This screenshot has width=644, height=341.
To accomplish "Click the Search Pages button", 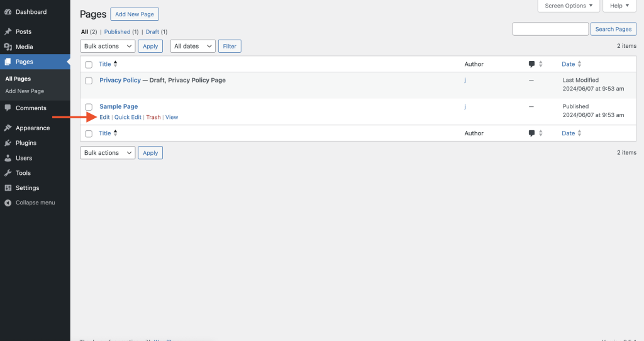I will tap(613, 29).
